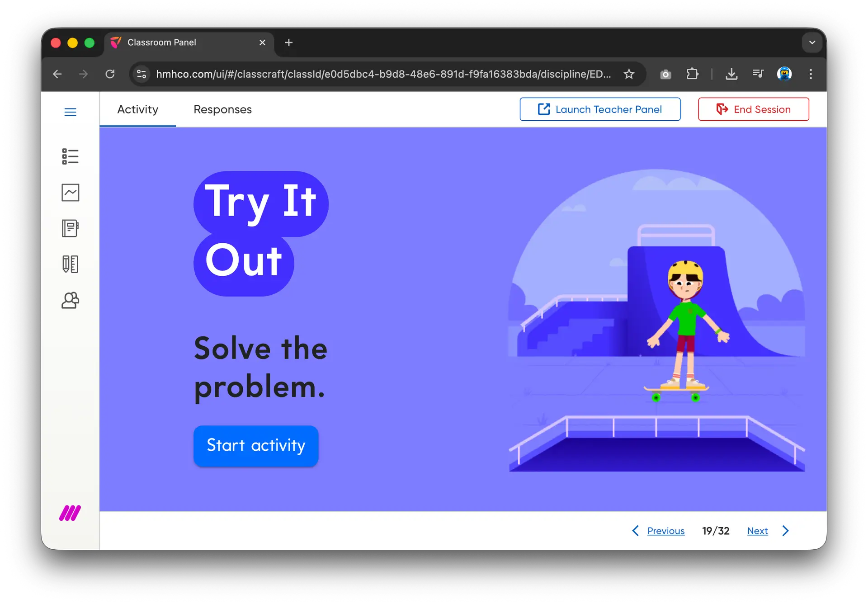Switch to the Responses tab
Screen dimensions: 868x604
click(x=222, y=109)
